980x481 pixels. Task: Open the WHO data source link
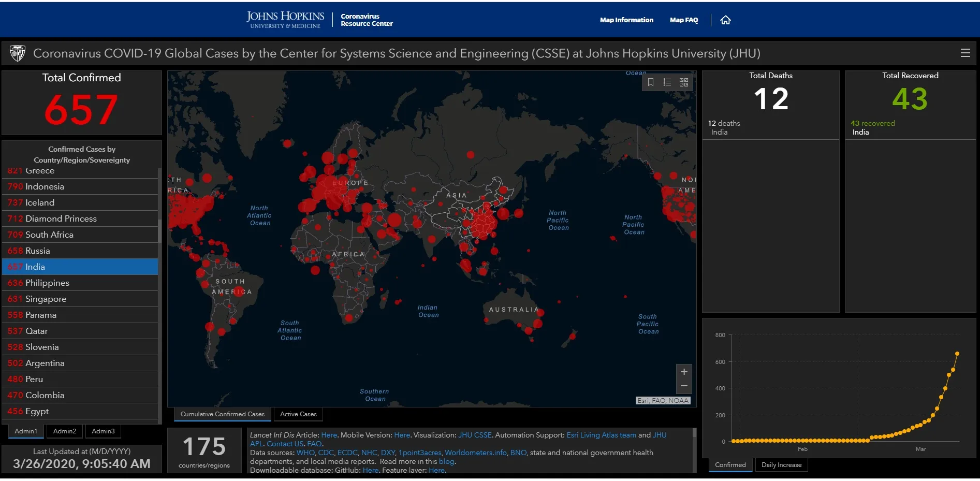pos(305,453)
